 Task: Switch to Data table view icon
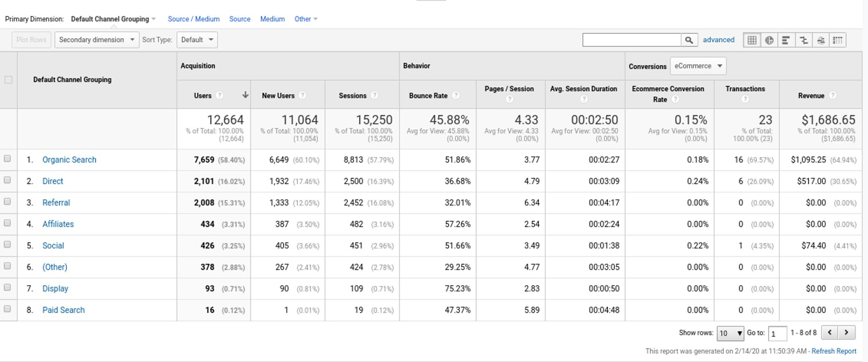tap(752, 40)
